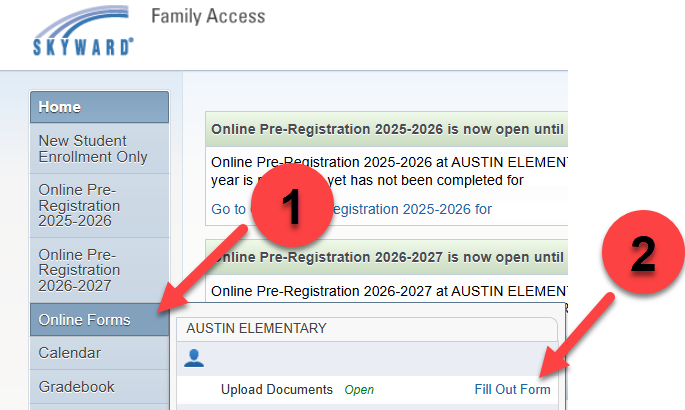Click the 2026-2027 announcement message text
This screenshot has height=410, width=685.
coord(390,292)
